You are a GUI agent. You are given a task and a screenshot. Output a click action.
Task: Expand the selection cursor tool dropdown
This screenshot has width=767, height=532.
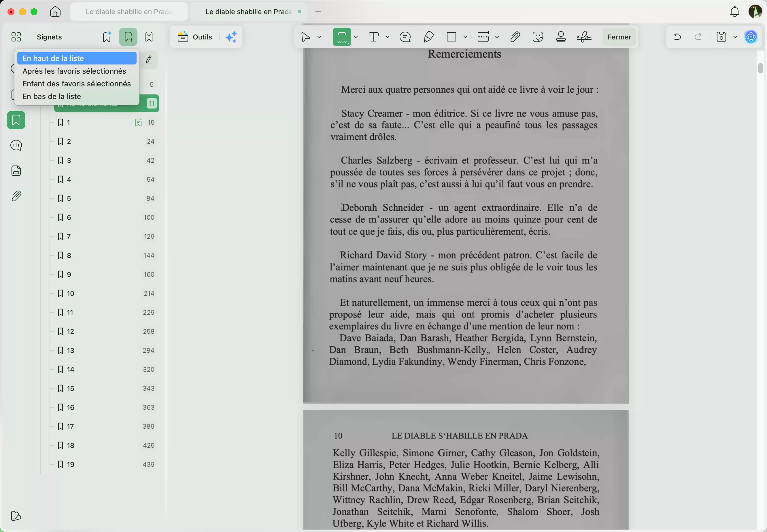pyautogui.click(x=319, y=37)
